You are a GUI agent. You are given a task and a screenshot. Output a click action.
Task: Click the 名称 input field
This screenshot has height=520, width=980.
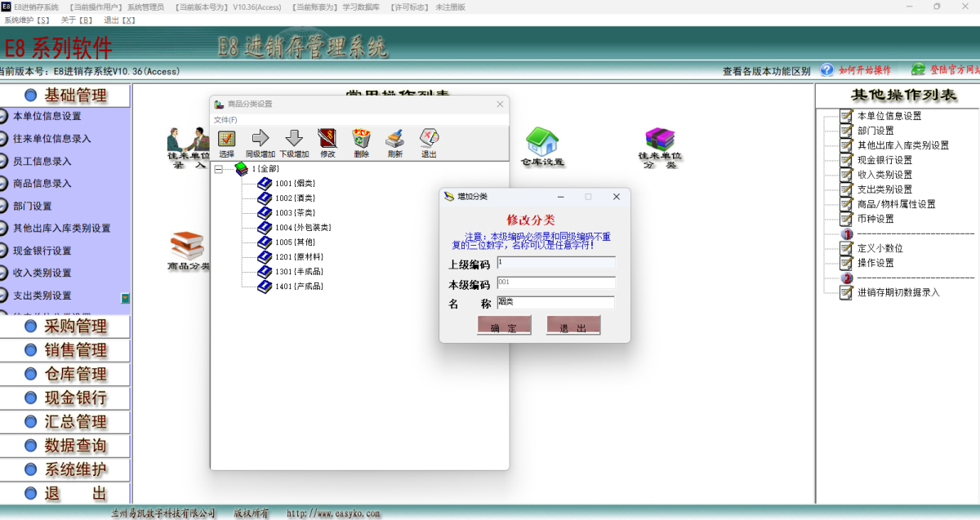(555, 302)
